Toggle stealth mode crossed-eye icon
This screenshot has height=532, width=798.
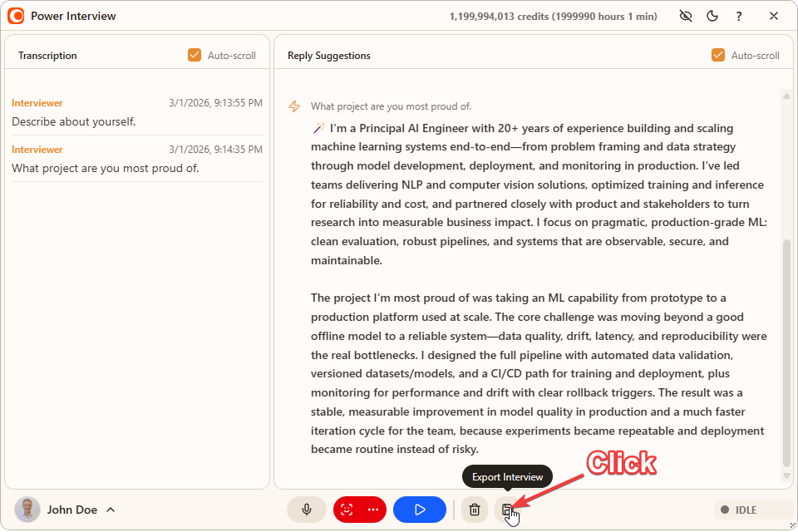686,16
